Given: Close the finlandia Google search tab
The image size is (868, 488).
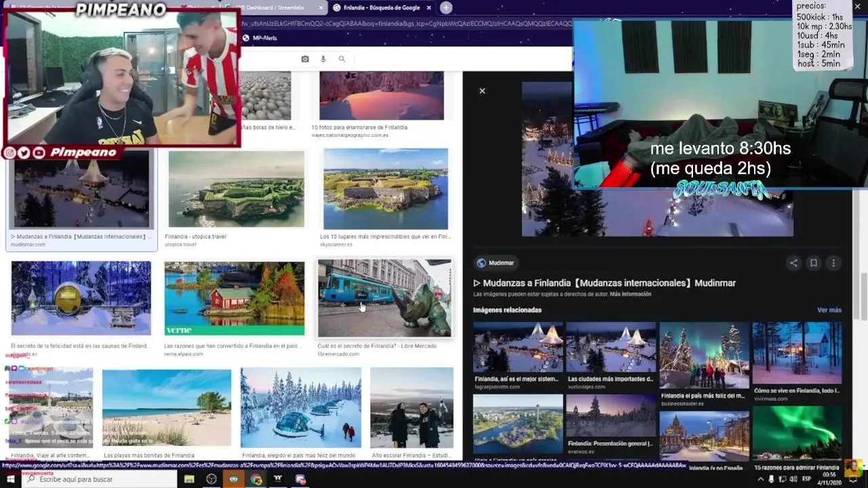Looking at the screenshot, I should pos(429,7).
